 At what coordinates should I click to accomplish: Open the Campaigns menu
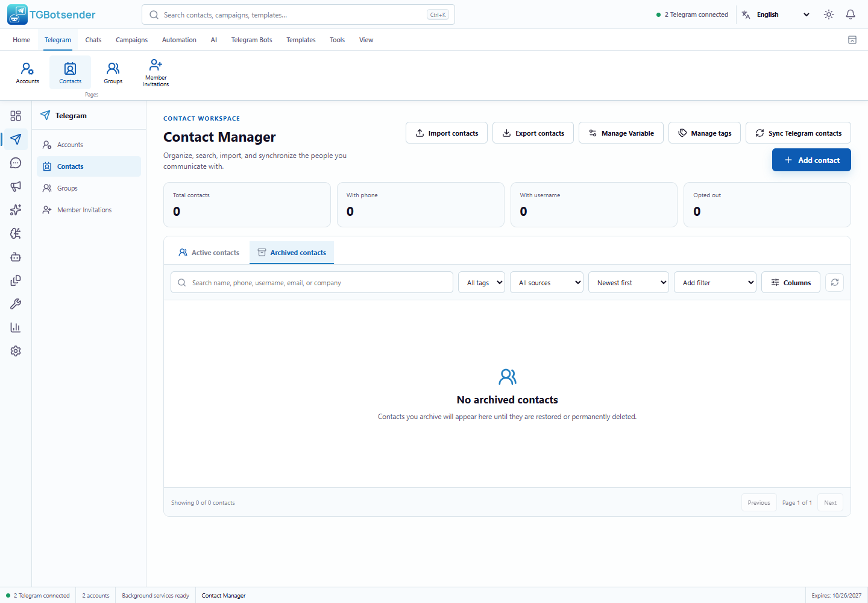131,40
